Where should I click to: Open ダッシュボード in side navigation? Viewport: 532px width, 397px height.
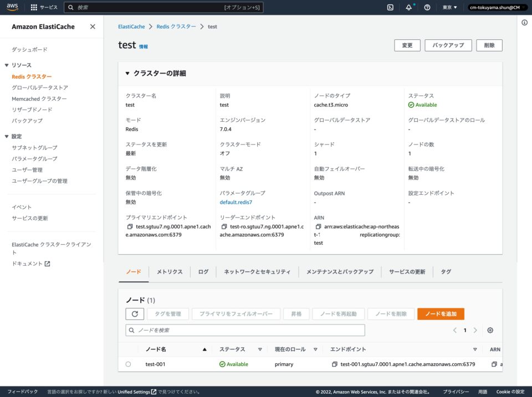tap(29, 49)
